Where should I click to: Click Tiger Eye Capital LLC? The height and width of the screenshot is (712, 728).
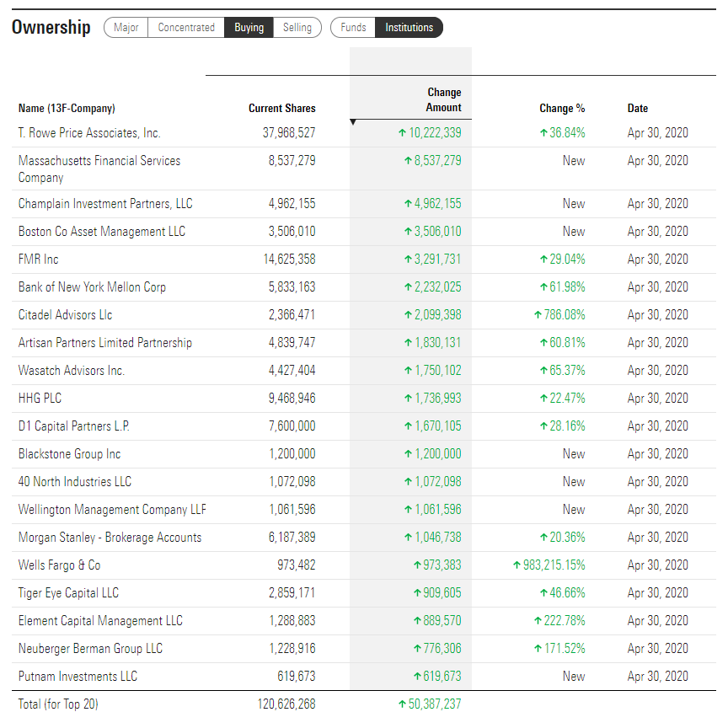point(68,592)
